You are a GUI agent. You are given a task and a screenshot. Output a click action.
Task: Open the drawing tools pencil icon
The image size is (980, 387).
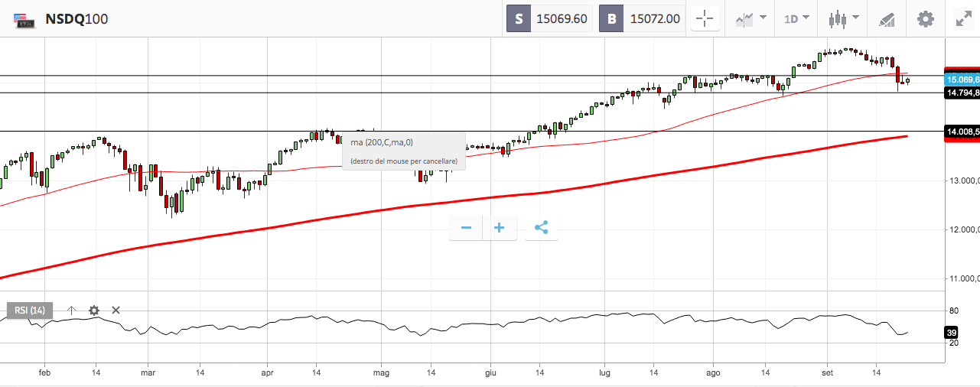[887, 18]
